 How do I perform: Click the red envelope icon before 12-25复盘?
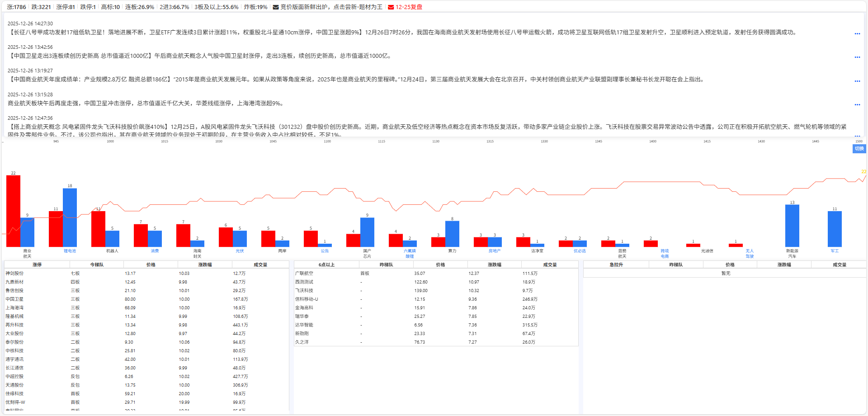point(391,7)
